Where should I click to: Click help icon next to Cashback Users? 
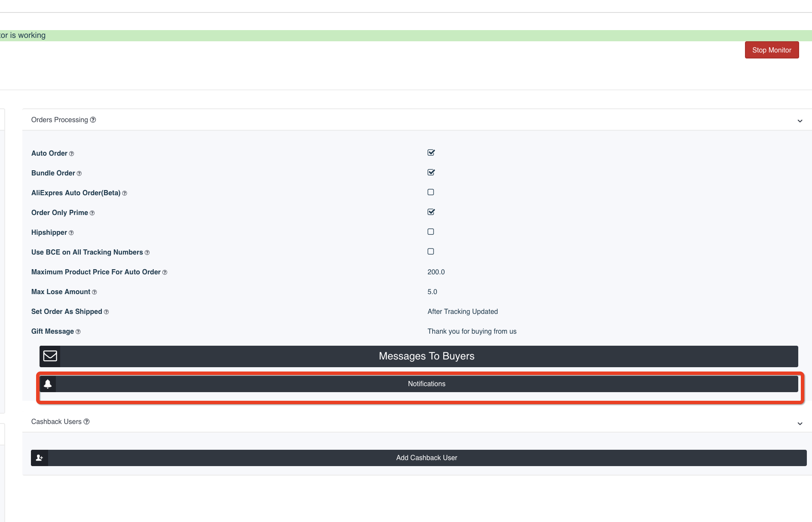[x=86, y=422]
